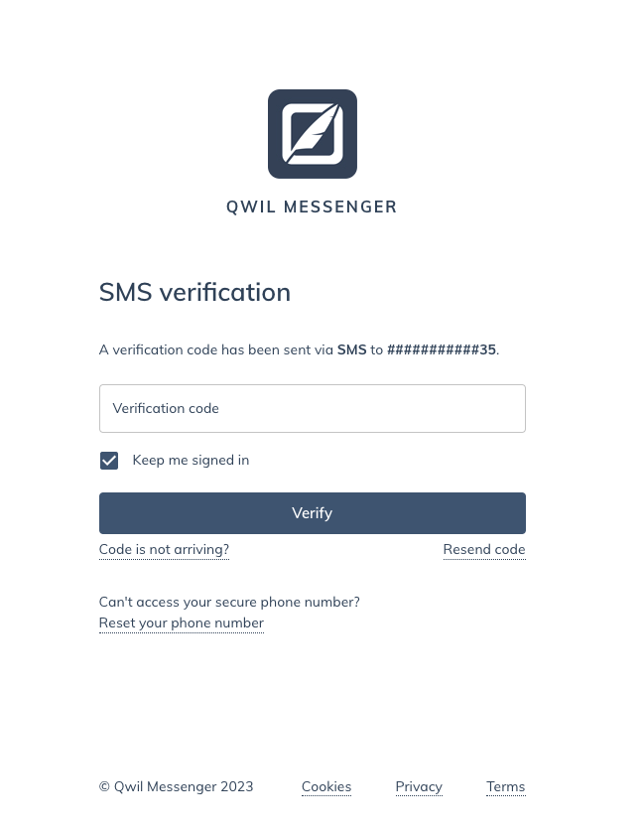
Task: Click the bold SMS word in the message
Action: click(351, 349)
